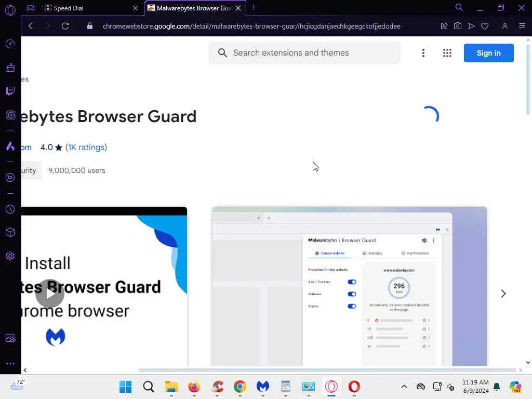Image resolution: width=532 pixels, height=399 pixels.
Task: Open Easy Setup menu icon
Action: point(522,26)
